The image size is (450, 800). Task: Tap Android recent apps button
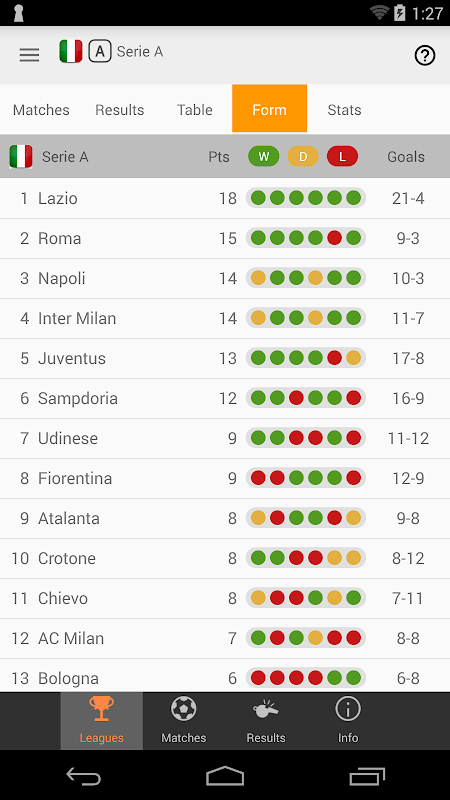point(367,776)
